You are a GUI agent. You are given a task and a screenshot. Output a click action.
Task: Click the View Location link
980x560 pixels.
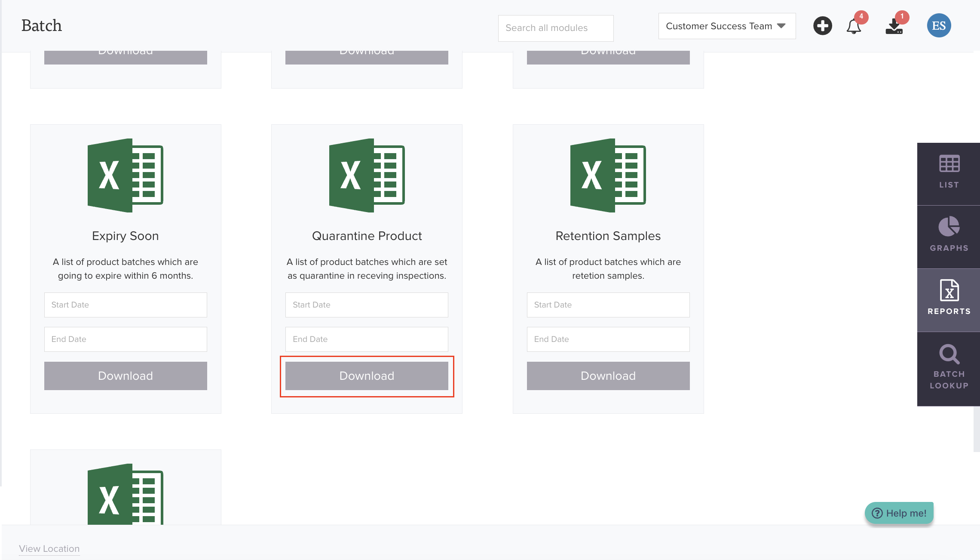point(49,549)
